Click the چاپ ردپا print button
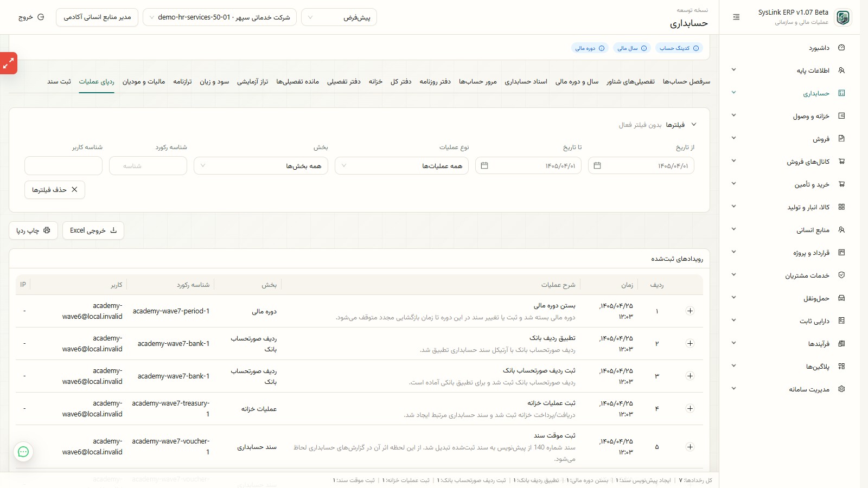Viewport: 868px width, 488px height. point(34,230)
